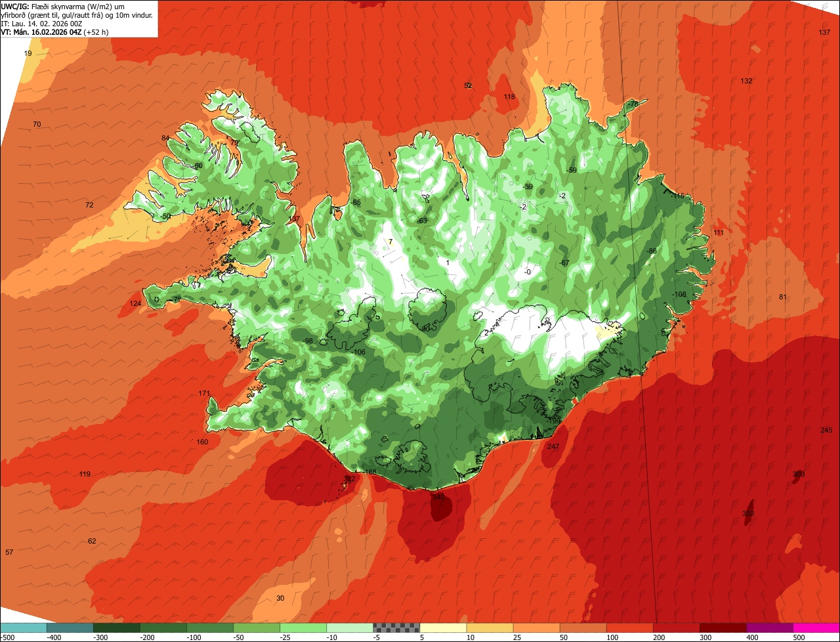Click the '340' value south of Iceland
The height and width of the screenshot is (642, 840).
(438, 497)
